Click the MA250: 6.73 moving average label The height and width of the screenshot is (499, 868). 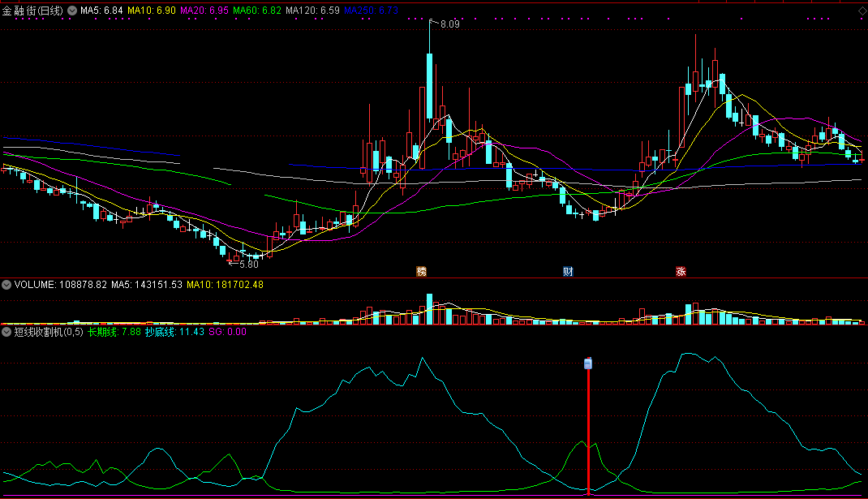coord(371,11)
